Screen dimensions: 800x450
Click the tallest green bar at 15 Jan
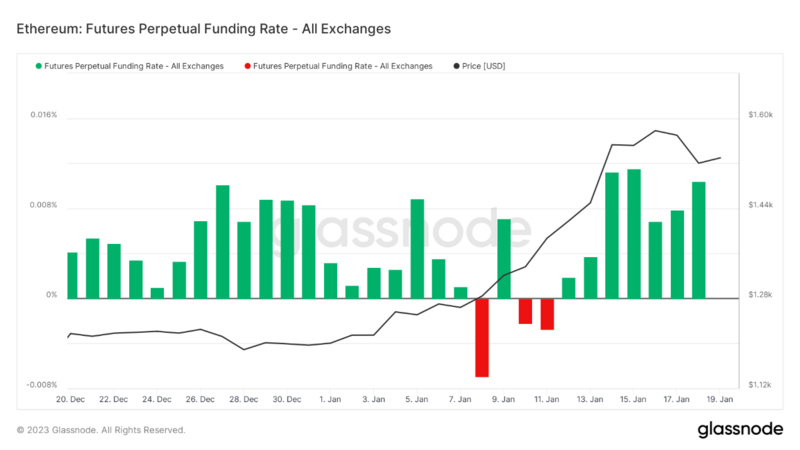tap(634, 234)
